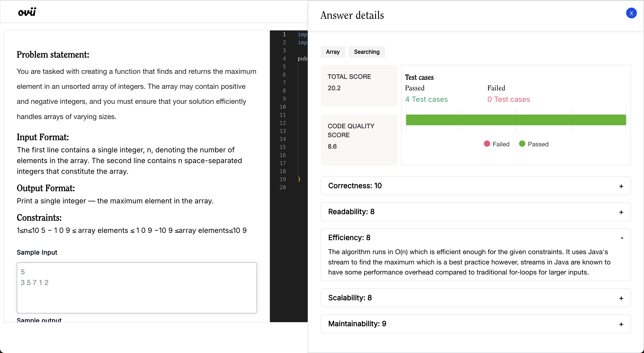Expand the Correctness section plus icon
Screen dimensions: 644x353
tap(621, 186)
